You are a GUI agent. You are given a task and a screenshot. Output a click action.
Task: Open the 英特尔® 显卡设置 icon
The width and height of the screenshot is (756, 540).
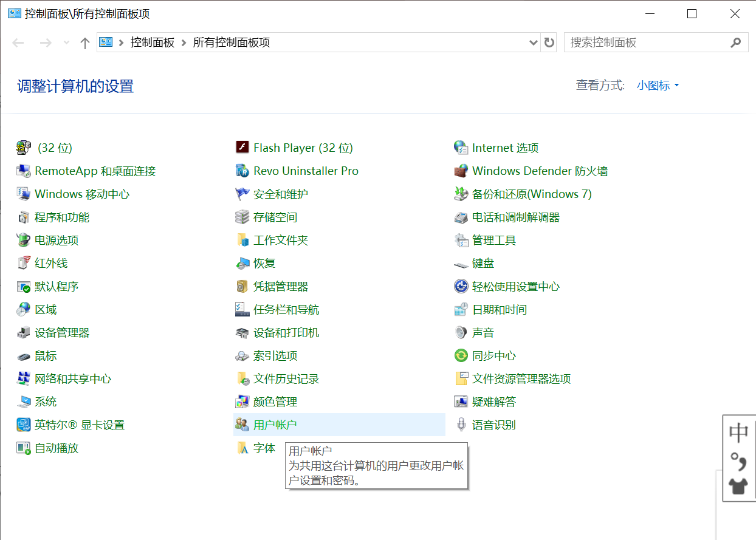(x=24, y=425)
